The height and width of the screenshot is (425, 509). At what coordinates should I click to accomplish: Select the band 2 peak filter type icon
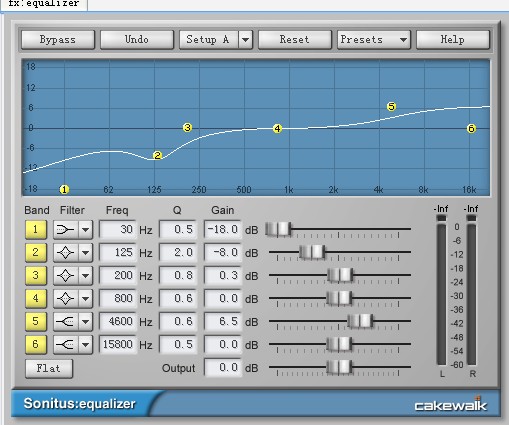point(65,252)
